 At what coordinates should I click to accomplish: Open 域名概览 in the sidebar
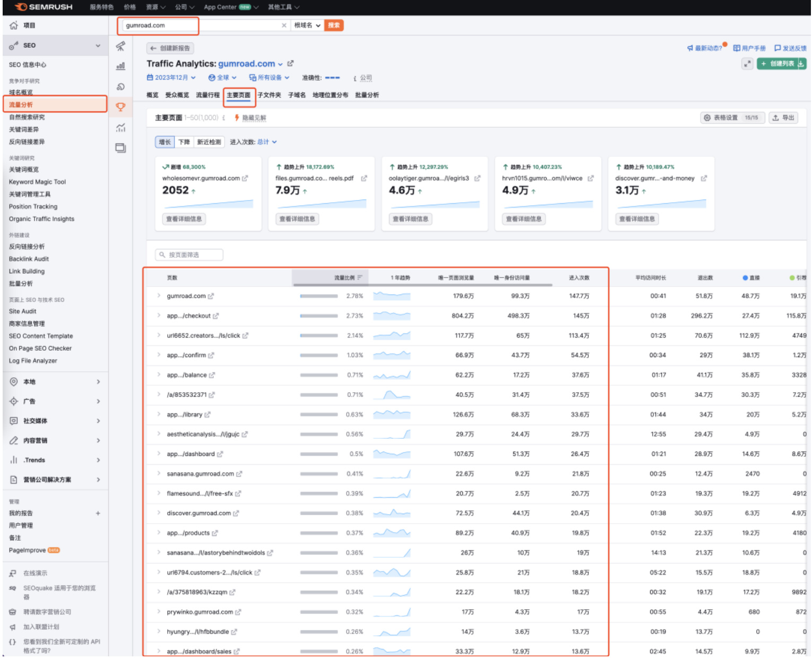21,92
